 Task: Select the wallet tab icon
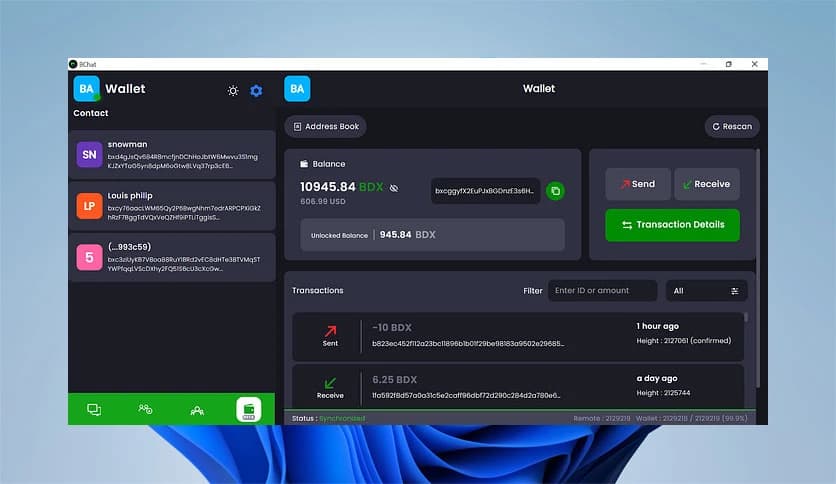tap(248, 409)
